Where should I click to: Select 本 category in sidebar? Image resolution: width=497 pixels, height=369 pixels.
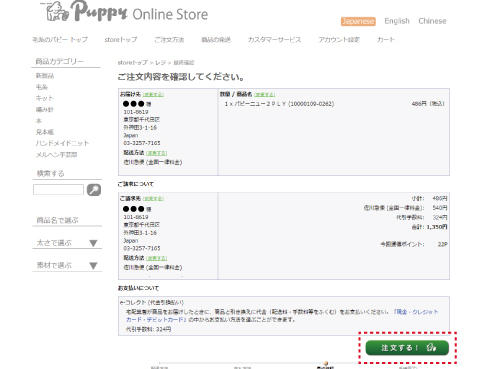click(x=39, y=121)
